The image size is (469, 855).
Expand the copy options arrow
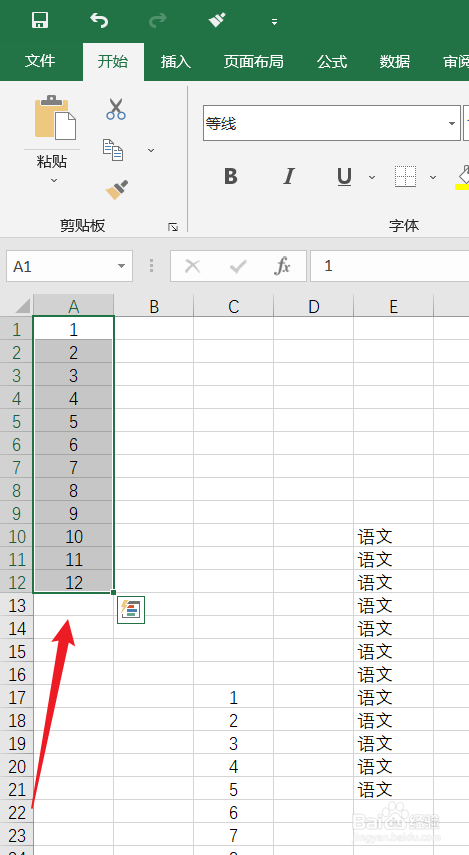point(151,150)
